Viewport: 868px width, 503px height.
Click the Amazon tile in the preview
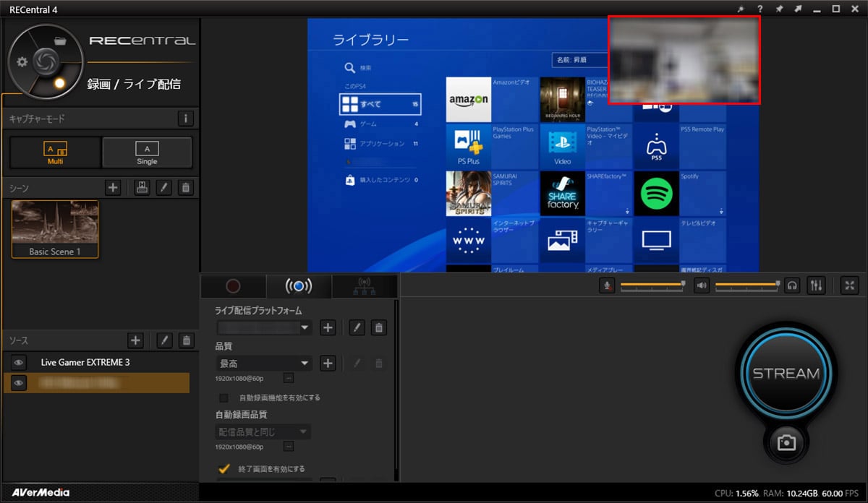point(468,99)
